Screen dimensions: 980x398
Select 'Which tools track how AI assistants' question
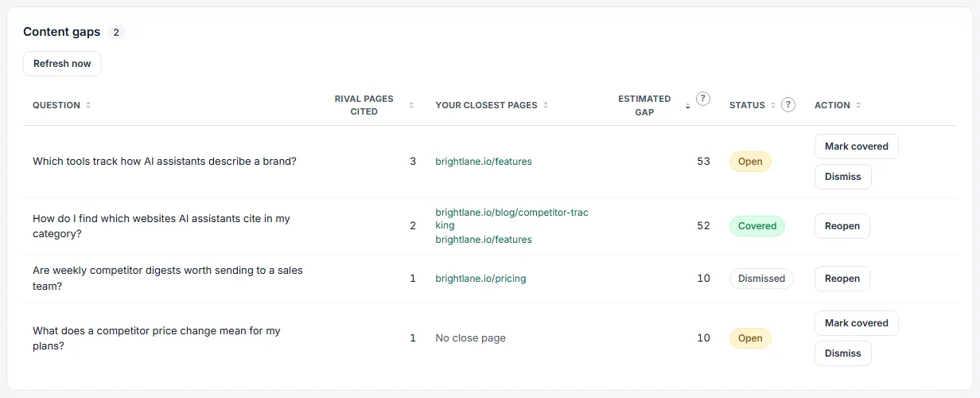coord(165,162)
